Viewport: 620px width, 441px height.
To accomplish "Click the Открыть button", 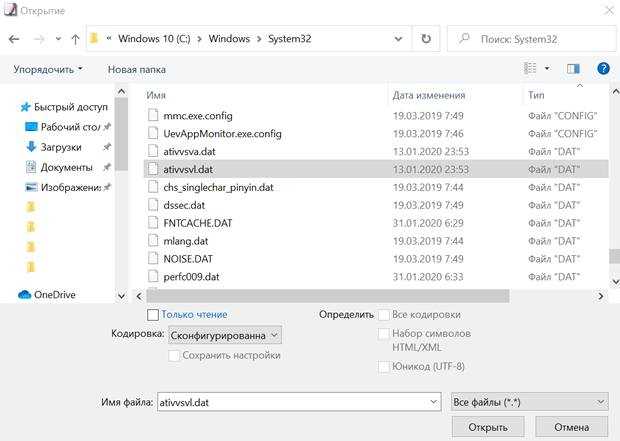I will (x=488, y=427).
